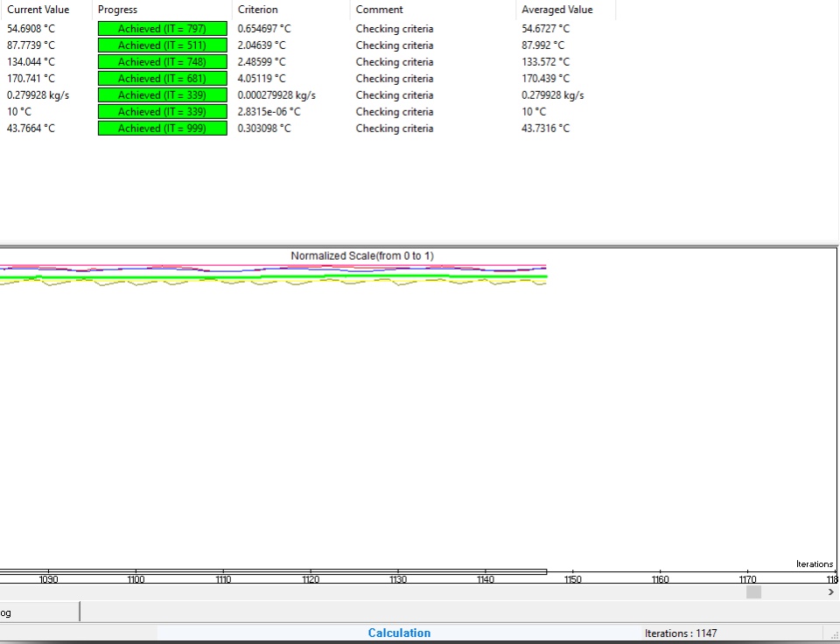Select current value 87.7739 °C

point(31,45)
